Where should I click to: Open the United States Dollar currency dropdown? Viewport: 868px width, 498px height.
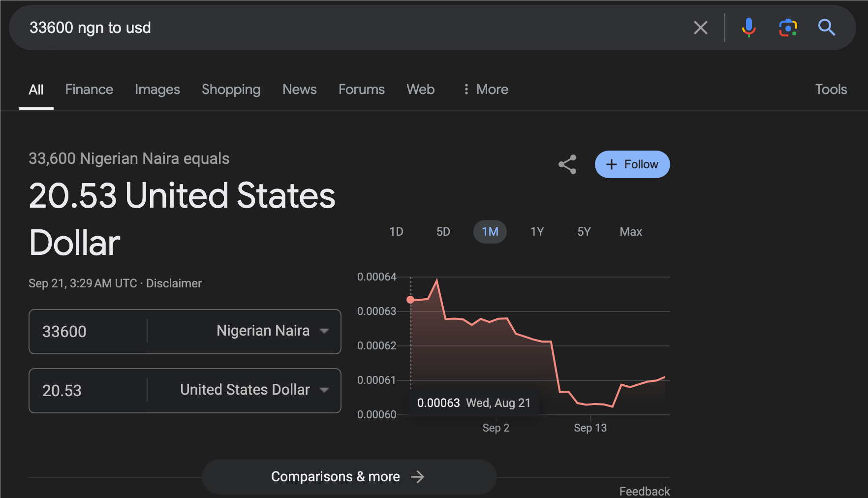254,390
